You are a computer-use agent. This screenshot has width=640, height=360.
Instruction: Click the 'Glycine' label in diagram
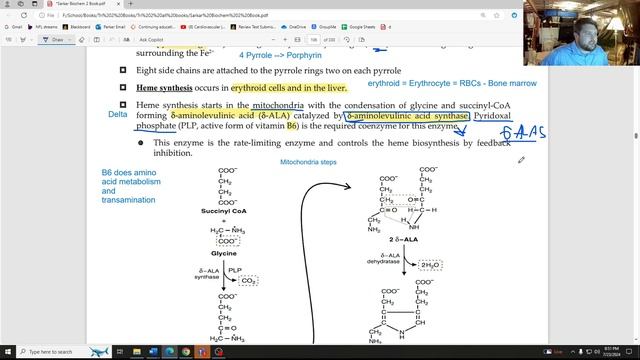point(224,253)
